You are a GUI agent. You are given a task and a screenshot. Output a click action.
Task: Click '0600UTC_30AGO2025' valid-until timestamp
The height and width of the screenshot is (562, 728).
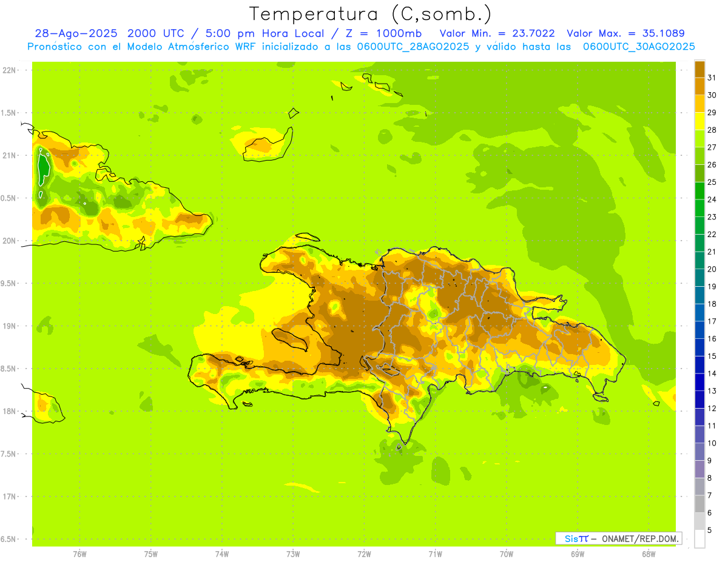639,47
